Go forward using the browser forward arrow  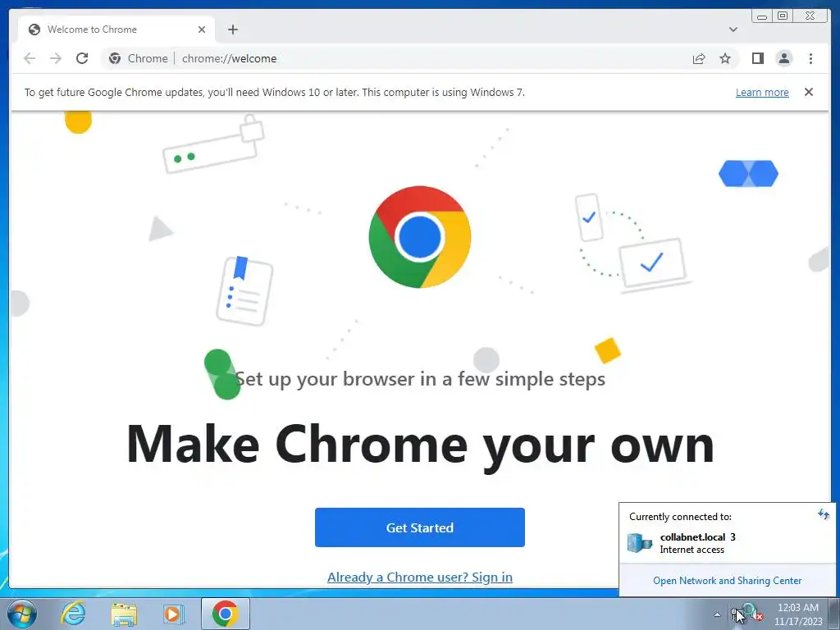[56, 58]
